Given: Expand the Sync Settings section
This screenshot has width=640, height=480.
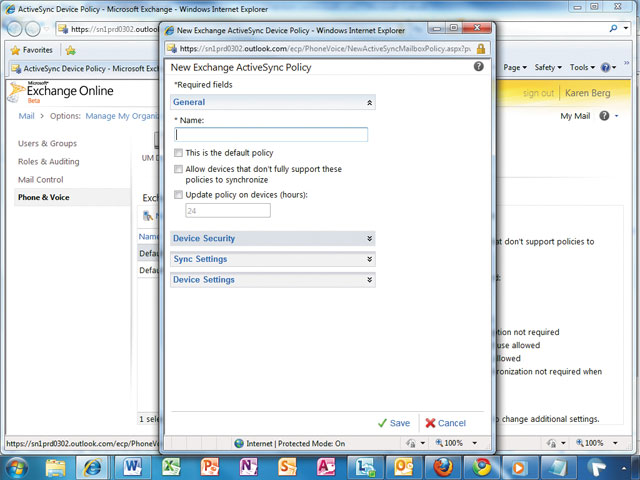Looking at the screenshot, I should point(272,259).
